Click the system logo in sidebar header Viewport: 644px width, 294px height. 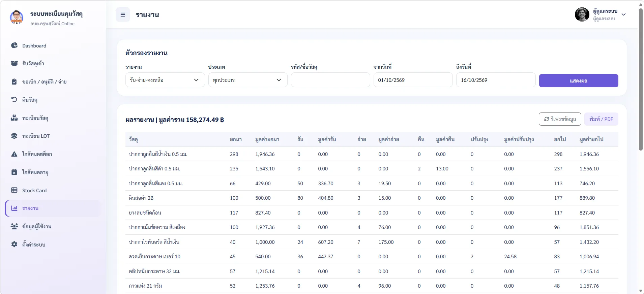point(17,18)
